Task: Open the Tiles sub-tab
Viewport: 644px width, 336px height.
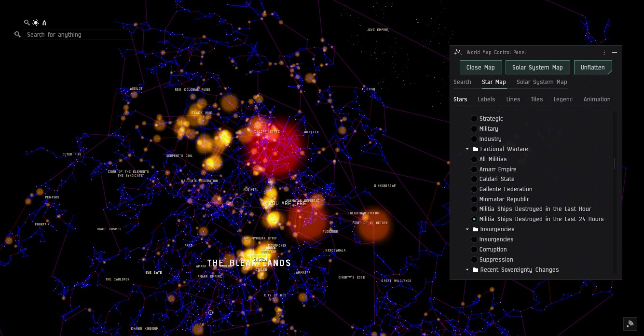Action: [x=537, y=99]
